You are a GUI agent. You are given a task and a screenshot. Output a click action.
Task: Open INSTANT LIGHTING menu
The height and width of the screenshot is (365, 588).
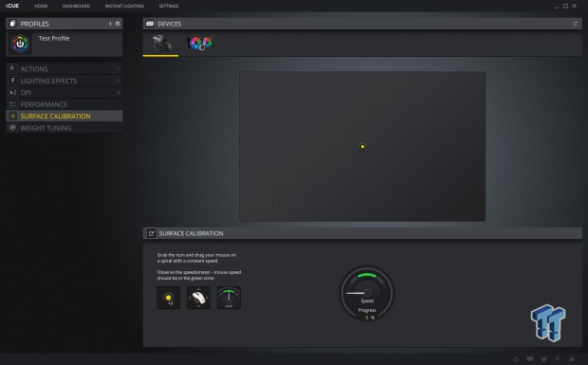coord(124,6)
